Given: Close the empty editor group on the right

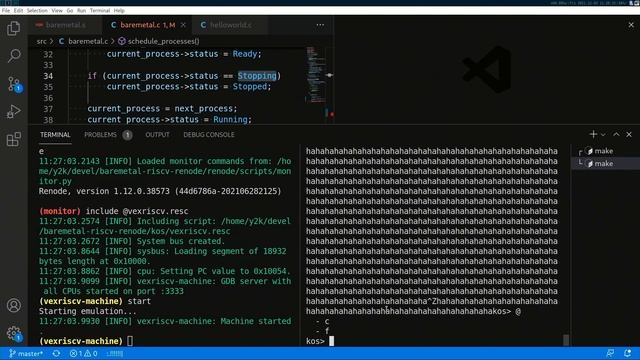Looking at the screenshot, I should pyautogui.click(x=631, y=25).
